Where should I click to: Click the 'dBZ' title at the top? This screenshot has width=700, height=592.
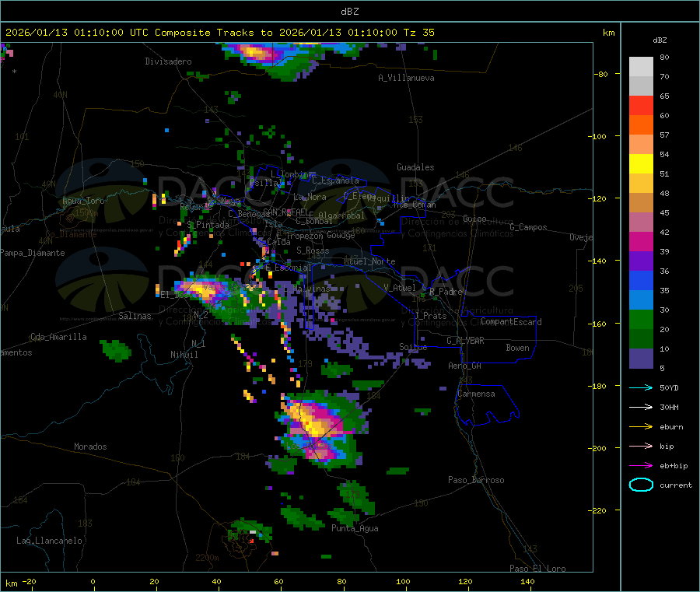click(349, 12)
